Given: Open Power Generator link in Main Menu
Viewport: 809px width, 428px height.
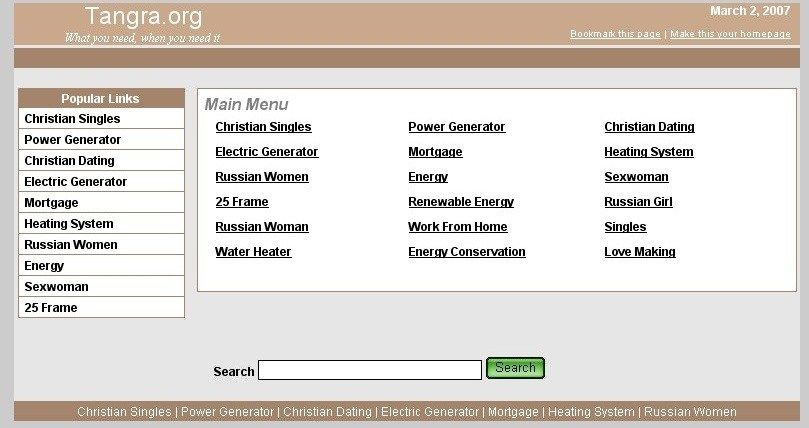Looking at the screenshot, I should (x=456, y=127).
